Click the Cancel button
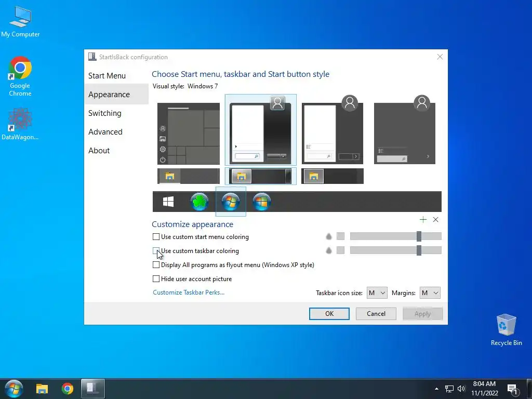This screenshot has width=532, height=399. point(376,313)
